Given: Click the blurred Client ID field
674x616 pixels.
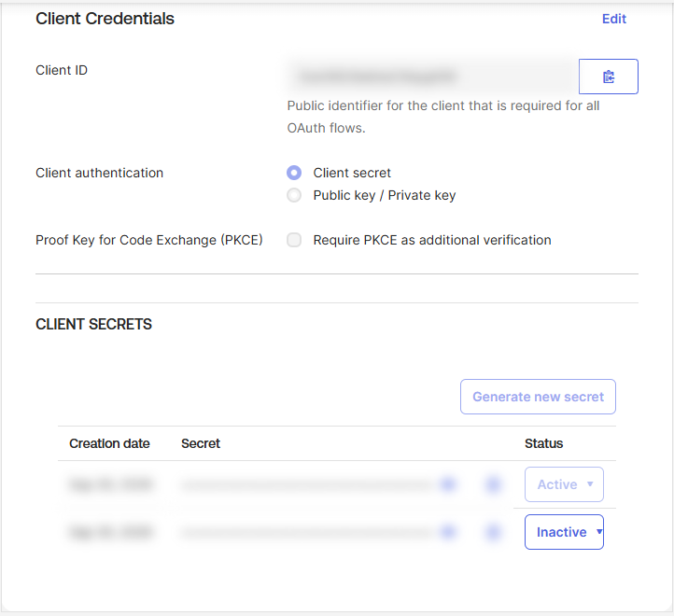Looking at the screenshot, I should (x=432, y=77).
